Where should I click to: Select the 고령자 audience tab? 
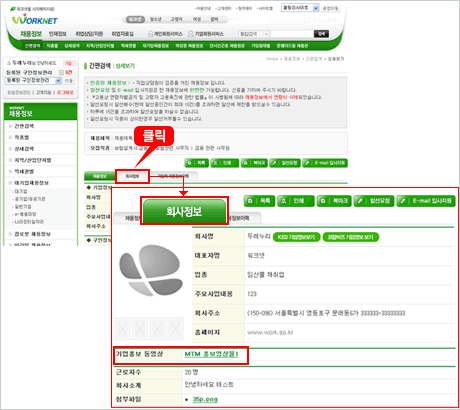click(x=176, y=19)
